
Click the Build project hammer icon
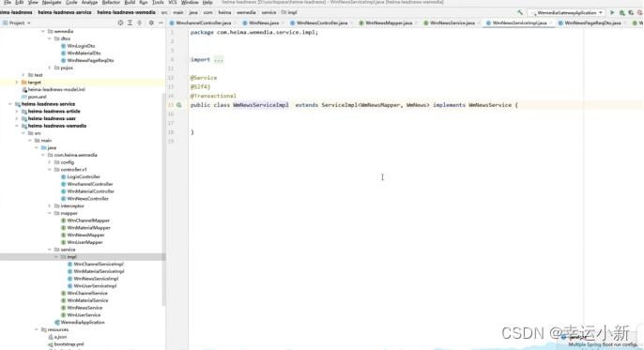click(520, 13)
